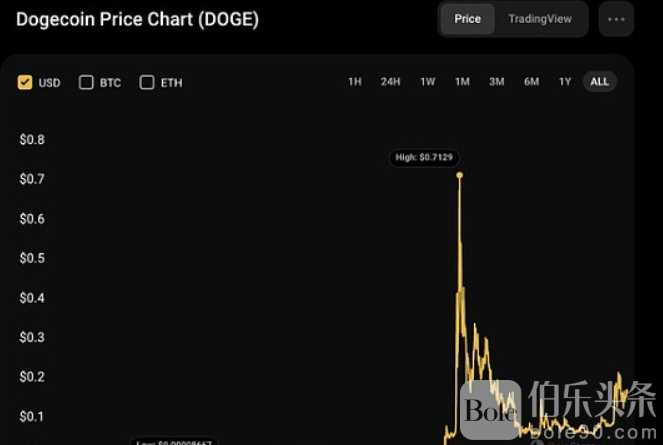Enable the ETH comparison checkbox

(147, 82)
